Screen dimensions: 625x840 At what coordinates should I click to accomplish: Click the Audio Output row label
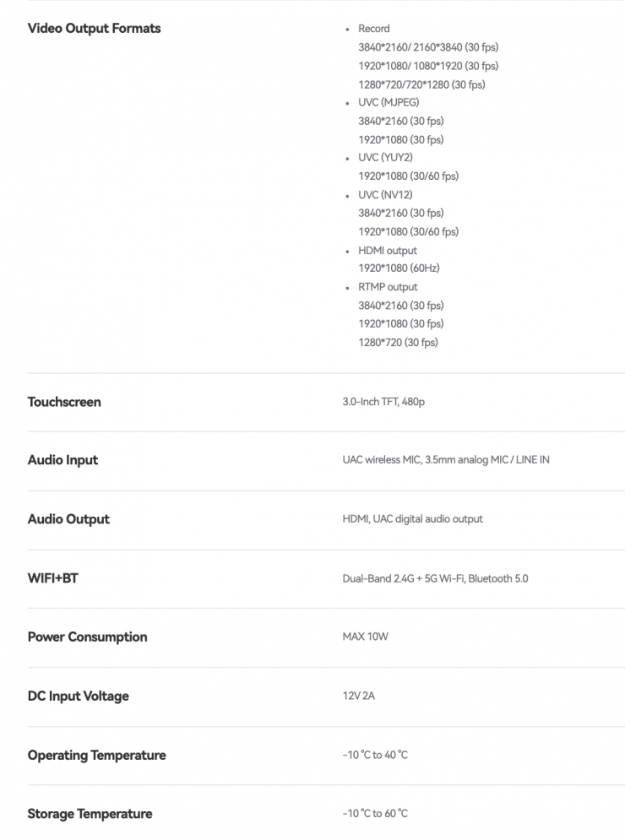[68, 519]
